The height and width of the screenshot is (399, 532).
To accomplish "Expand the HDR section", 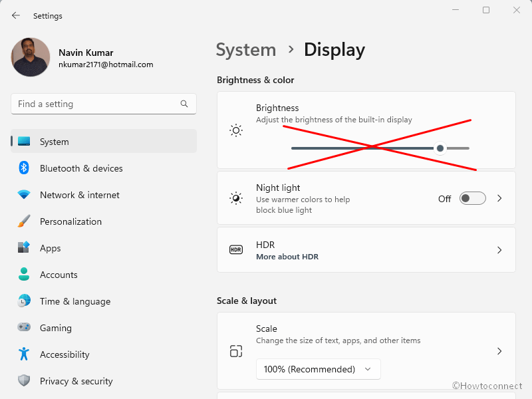I will tap(499, 250).
